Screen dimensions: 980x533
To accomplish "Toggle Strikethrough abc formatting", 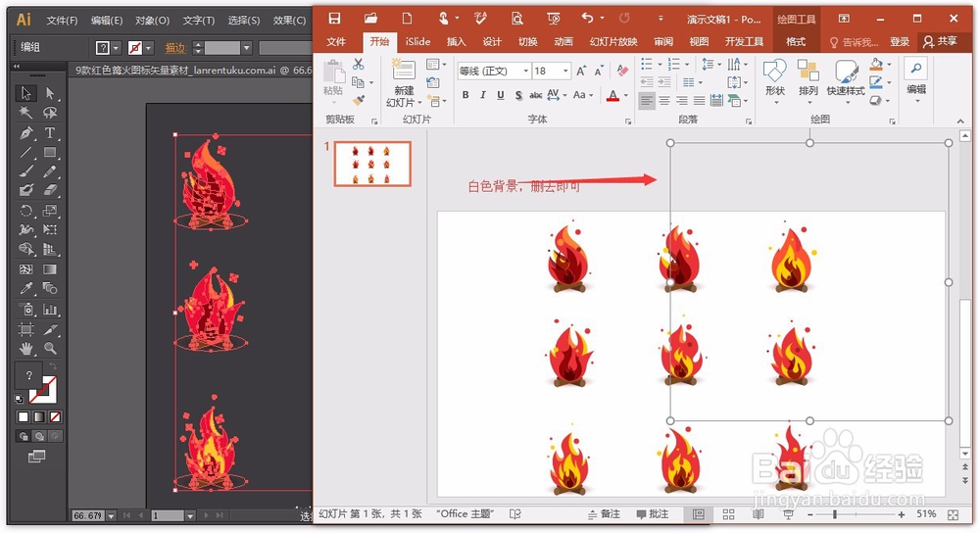I will click(x=536, y=95).
